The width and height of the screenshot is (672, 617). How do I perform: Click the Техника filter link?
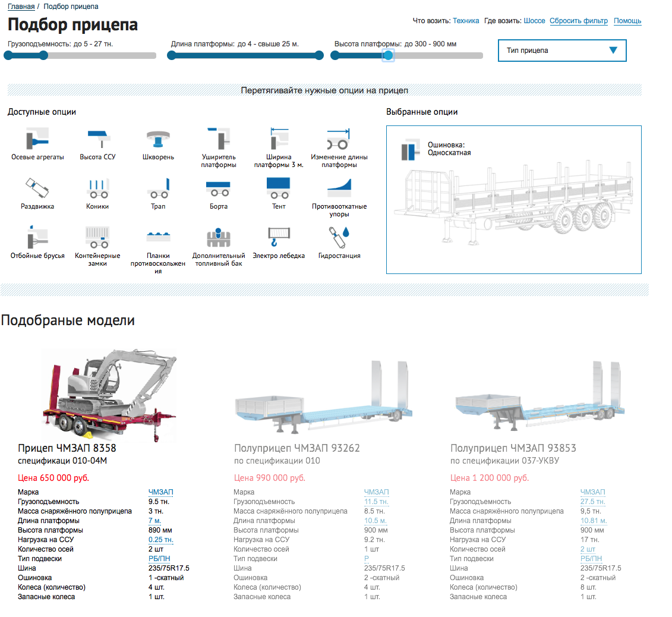[x=466, y=21]
